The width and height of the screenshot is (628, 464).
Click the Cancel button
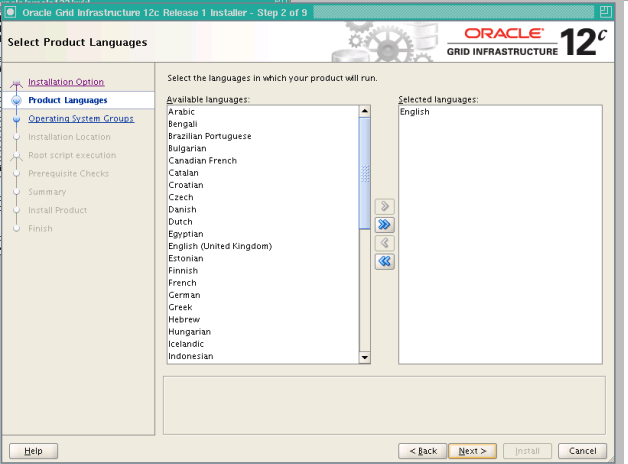582,451
